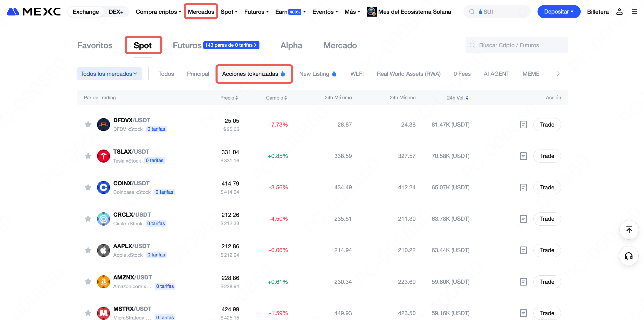This screenshot has width=644, height=320.
Task: Click the Tesla TSLAX token logo
Action: [103, 156]
